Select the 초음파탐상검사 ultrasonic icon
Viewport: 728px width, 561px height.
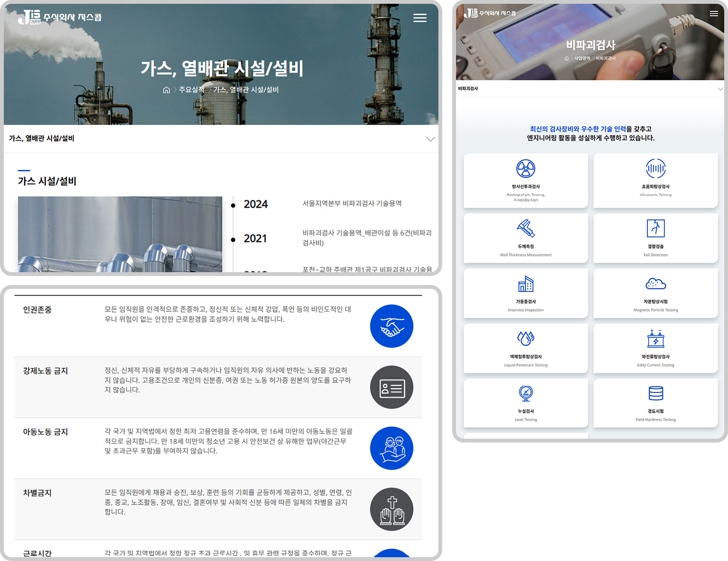[656, 168]
